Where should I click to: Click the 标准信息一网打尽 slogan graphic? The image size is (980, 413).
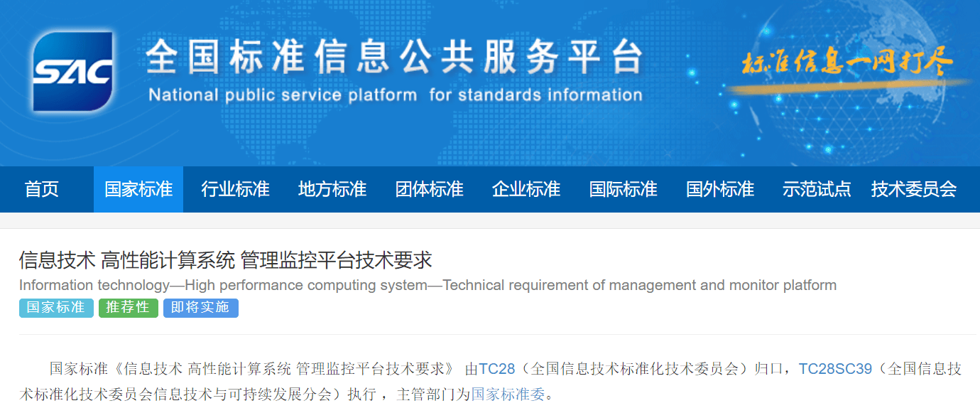pyautogui.click(x=846, y=63)
